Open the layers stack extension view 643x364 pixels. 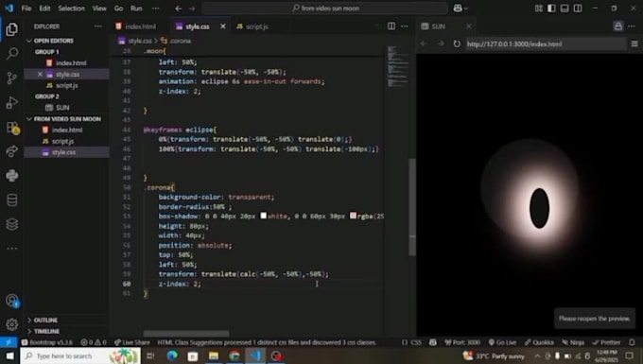[12, 224]
